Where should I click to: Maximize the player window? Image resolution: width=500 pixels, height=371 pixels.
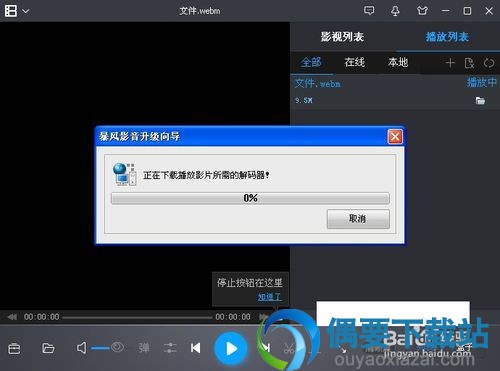[467, 11]
